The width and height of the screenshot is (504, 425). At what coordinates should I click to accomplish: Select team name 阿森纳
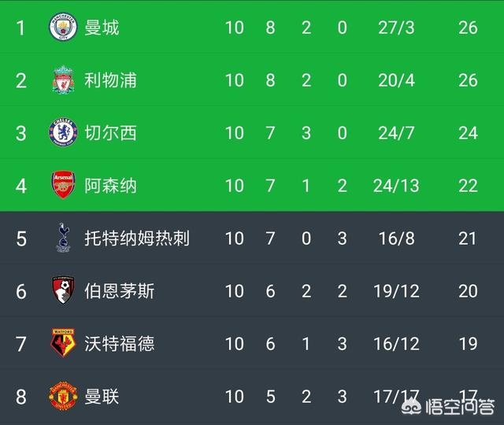pyautogui.click(x=110, y=186)
